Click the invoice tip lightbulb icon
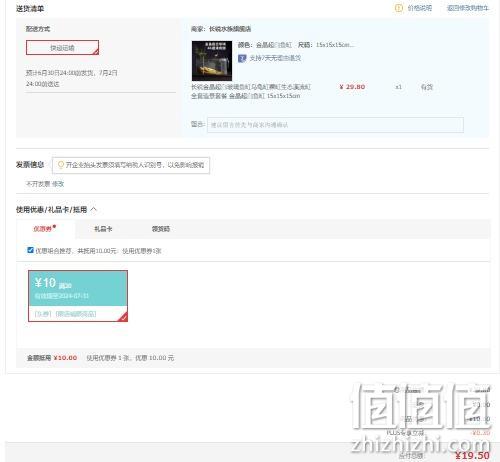This screenshot has width=500, height=462. 61,165
